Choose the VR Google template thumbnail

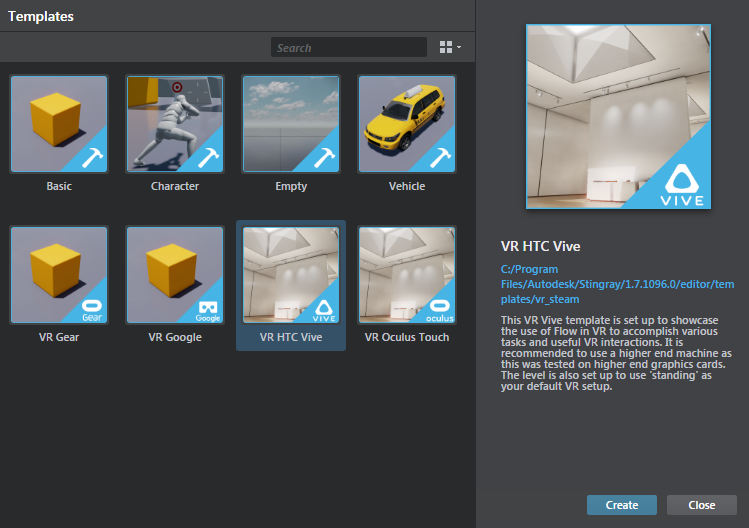pos(175,275)
